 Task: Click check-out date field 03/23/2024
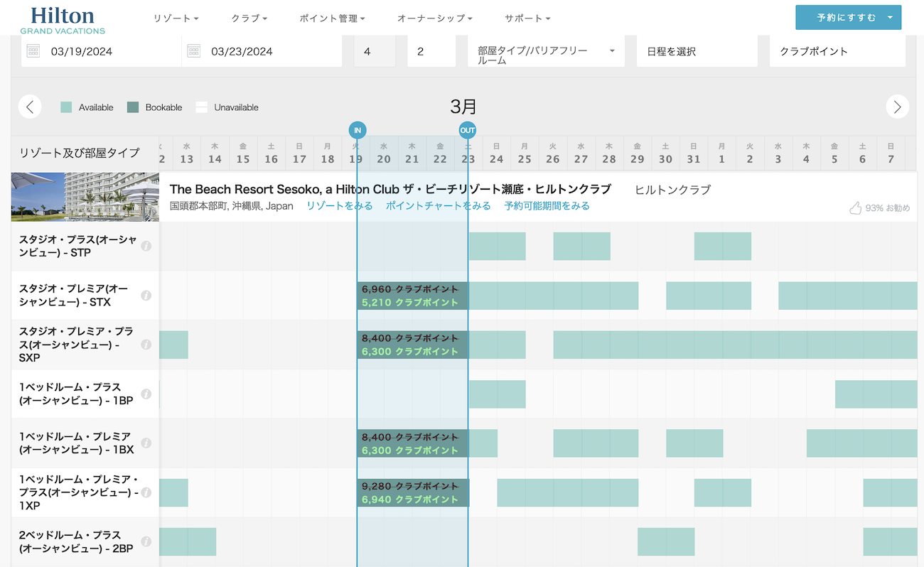262,51
